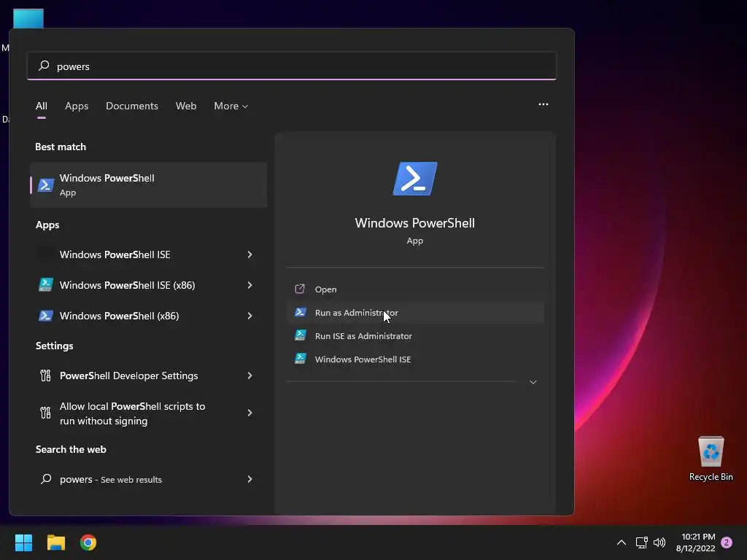Image resolution: width=747 pixels, height=560 pixels.
Task: Expand Windows PowerShell (x86) arrow
Action: pyautogui.click(x=249, y=316)
